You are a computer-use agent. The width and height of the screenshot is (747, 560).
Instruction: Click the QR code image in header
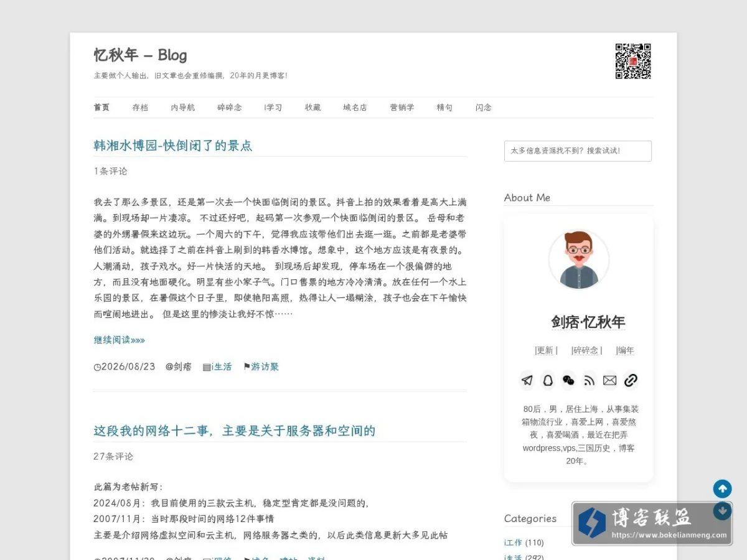click(633, 61)
